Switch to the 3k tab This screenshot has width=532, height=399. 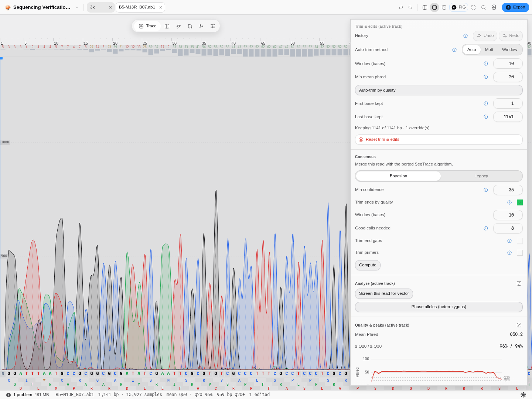click(100, 7)
